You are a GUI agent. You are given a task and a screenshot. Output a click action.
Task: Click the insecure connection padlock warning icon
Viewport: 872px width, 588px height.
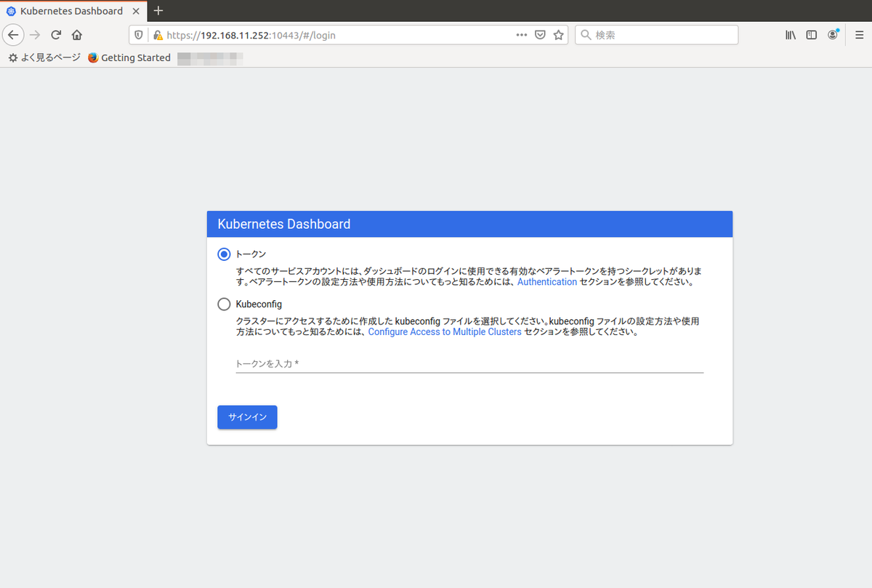[x=158, y=35]
